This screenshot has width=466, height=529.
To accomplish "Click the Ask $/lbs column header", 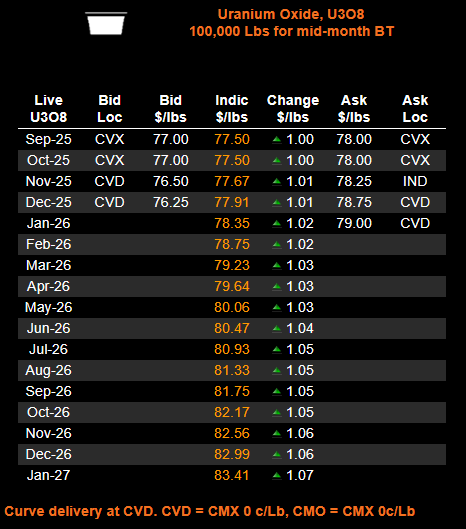I will point(354,109).
